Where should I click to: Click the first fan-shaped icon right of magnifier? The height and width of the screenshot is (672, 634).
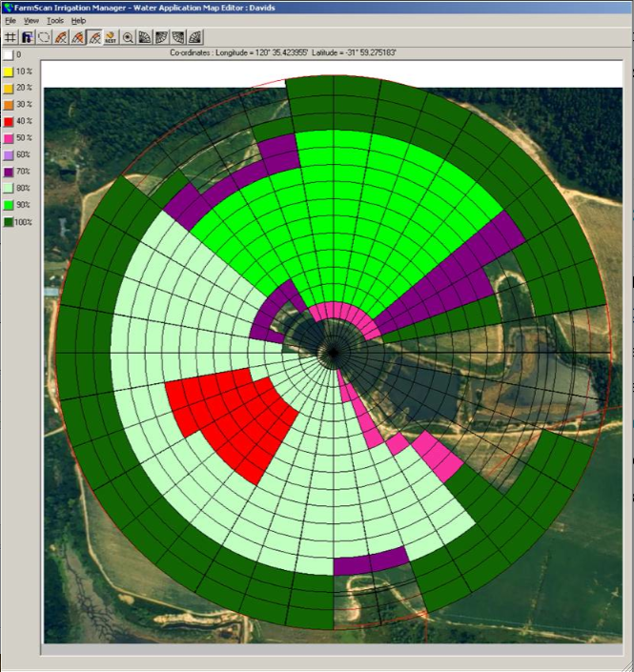pyautogui.click(x=144, y=38)
